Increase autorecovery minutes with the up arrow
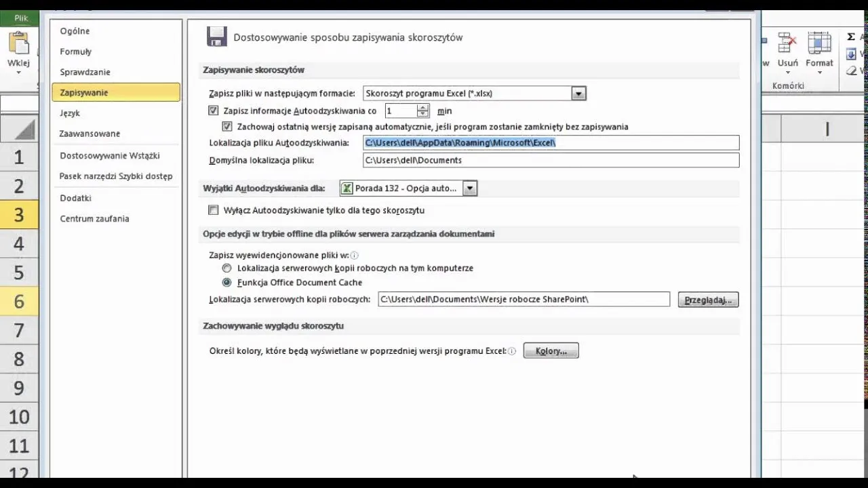868x488 pixels. pyautogui.click(x=423, y=107)
